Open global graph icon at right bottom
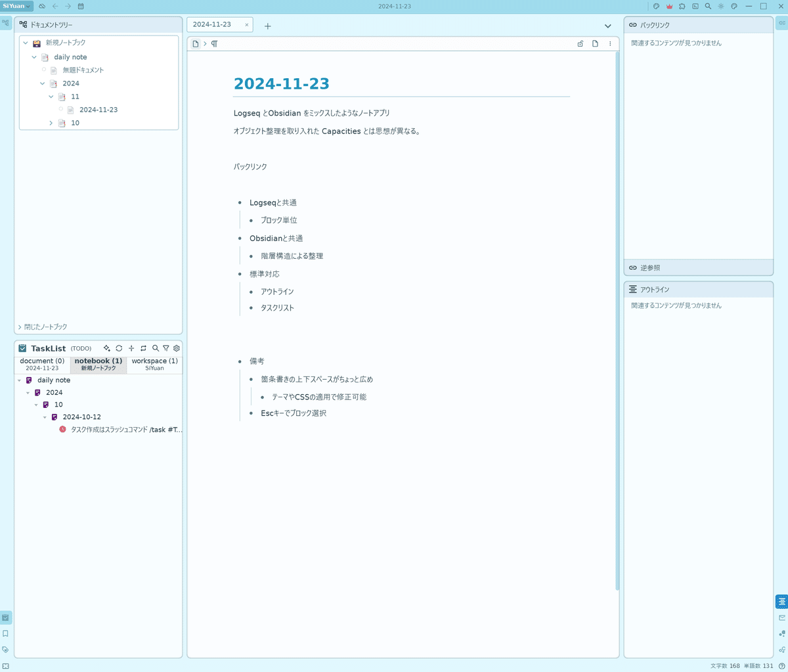 (782, 650)
